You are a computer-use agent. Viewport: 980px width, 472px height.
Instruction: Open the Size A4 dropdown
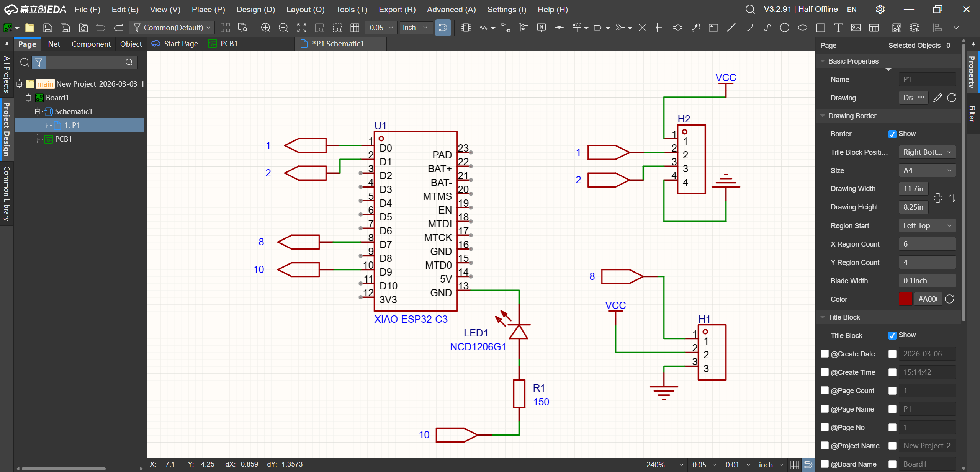[927, 170]
